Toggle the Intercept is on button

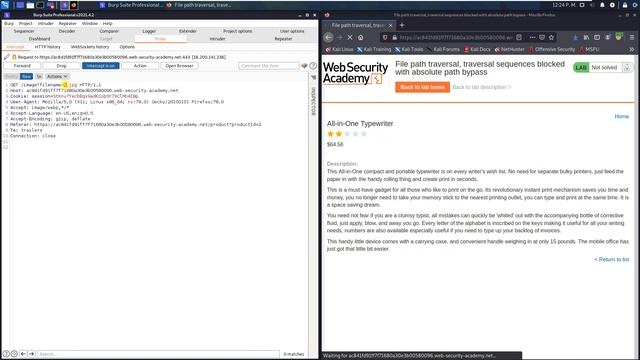[x=100, y=66]
